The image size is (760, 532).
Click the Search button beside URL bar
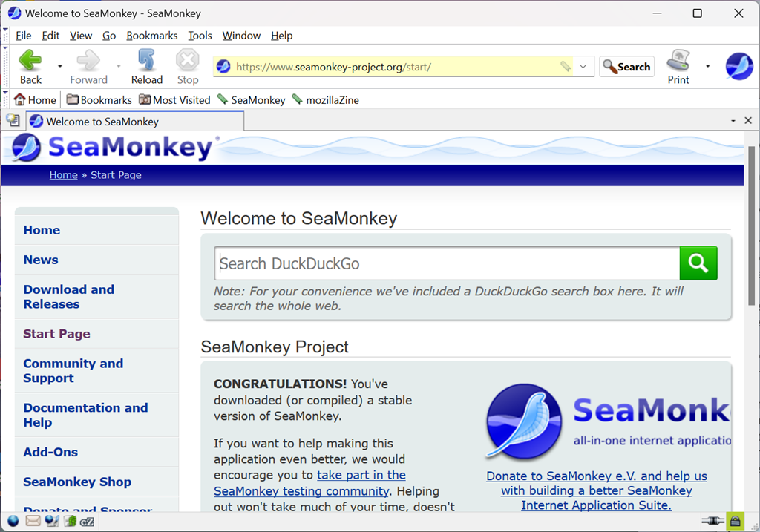627,67
